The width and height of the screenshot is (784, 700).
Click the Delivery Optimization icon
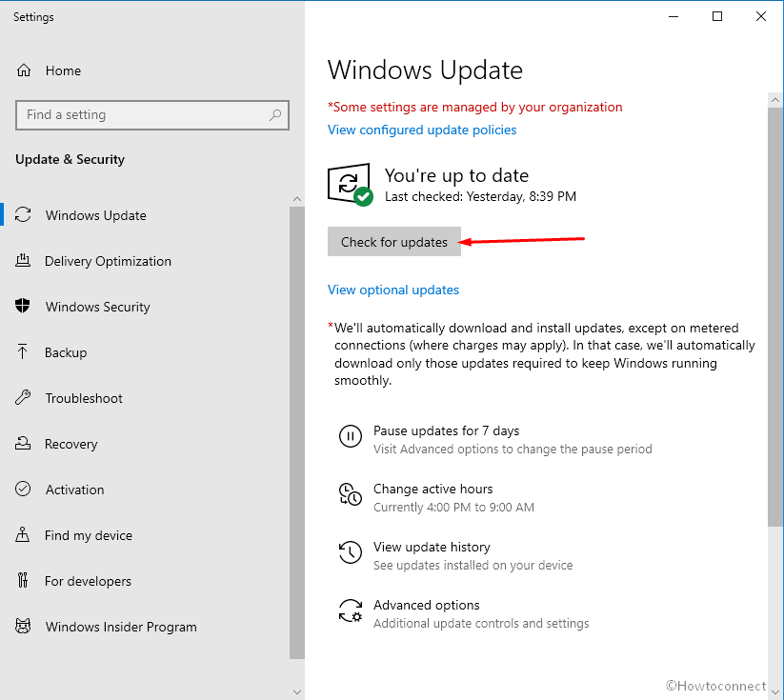tap(23, 261)
